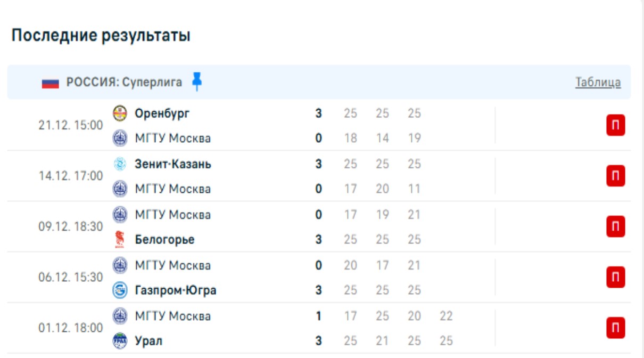The height and width of the screenshot is (358, 644).
Task: Click the loss badge for Урал match
Action: click(x=616, y=328)
